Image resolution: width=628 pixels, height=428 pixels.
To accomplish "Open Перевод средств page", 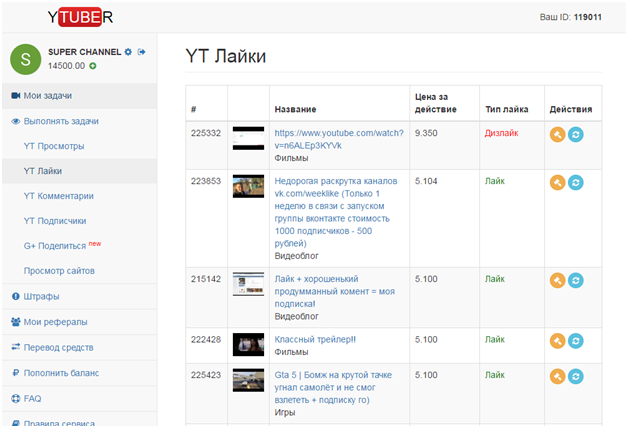I will (x=79, y=348).
